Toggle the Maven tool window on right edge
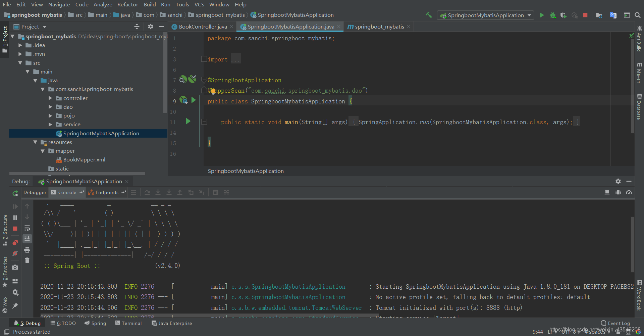 (639, 72)
